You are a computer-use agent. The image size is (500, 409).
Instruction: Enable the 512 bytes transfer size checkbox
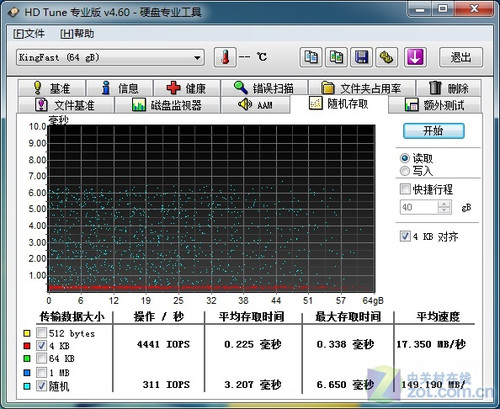click(42, 333)
